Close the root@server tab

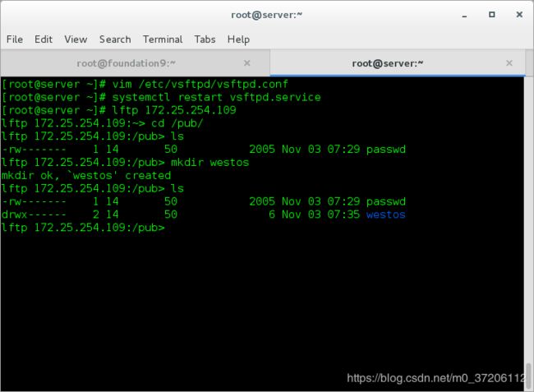[509, 63]
